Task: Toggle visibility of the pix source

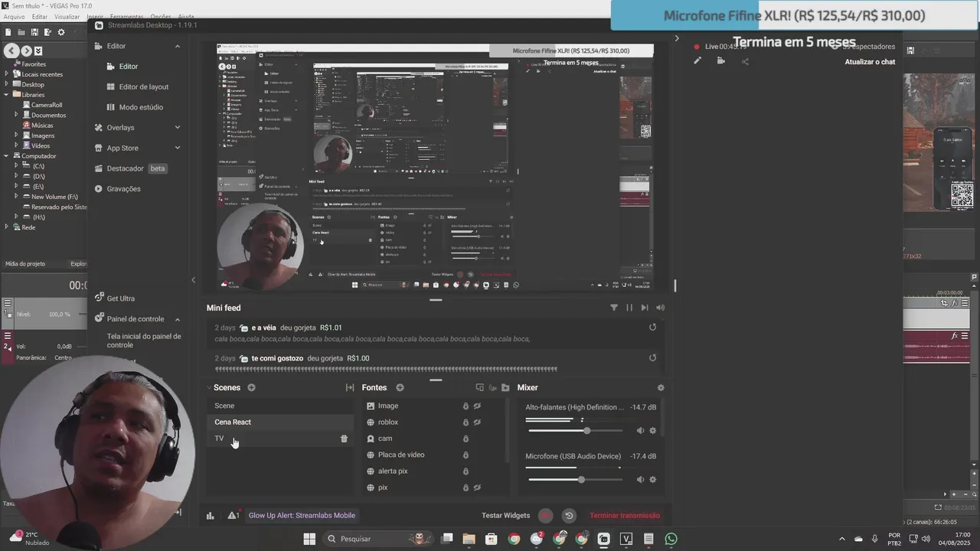Action: 477,487
